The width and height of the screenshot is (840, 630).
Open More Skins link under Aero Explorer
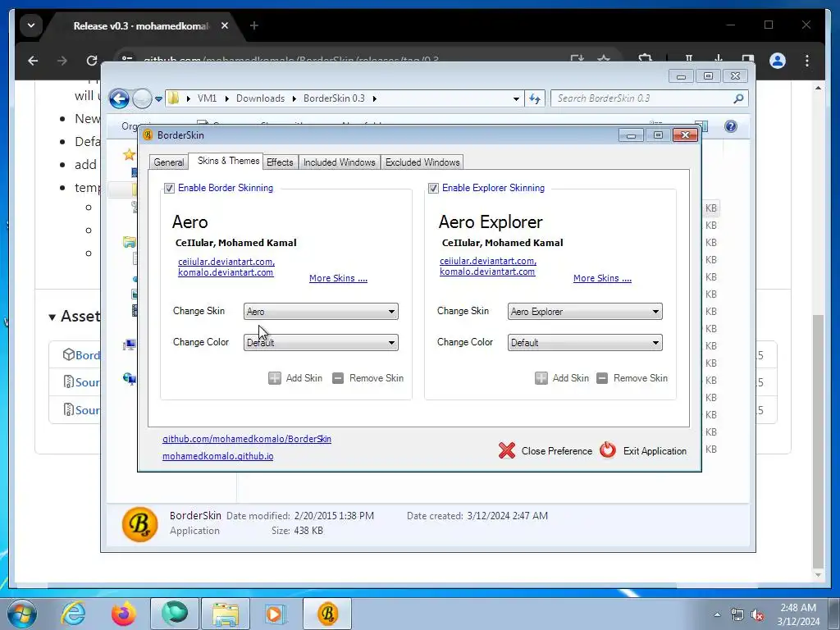(x=602, y=278)
